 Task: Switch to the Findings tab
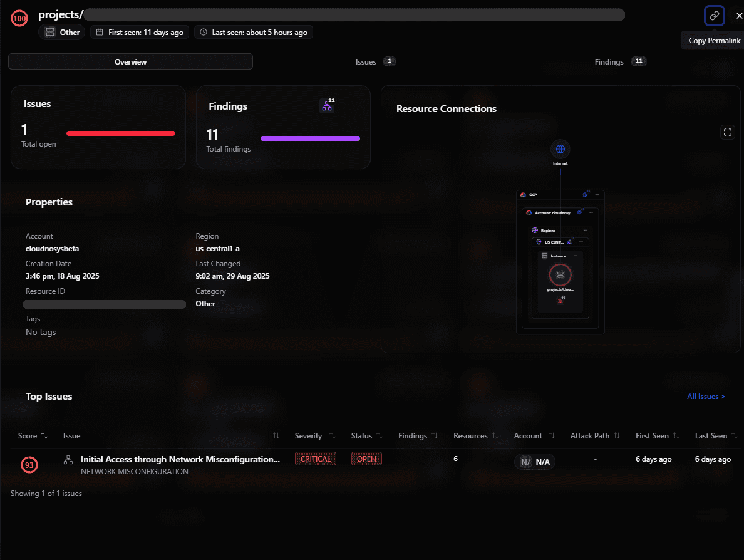[x=620, y=62]
